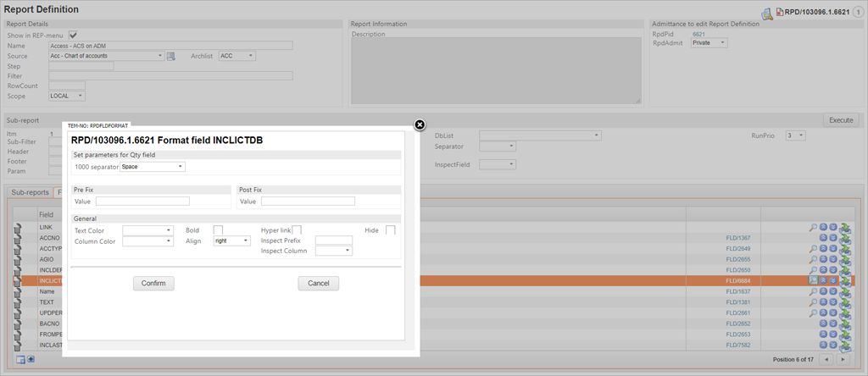This screenshot has height=376, width=868.
Task: Click the green export icon in the TEXT row
Action: tap(844, 303)
